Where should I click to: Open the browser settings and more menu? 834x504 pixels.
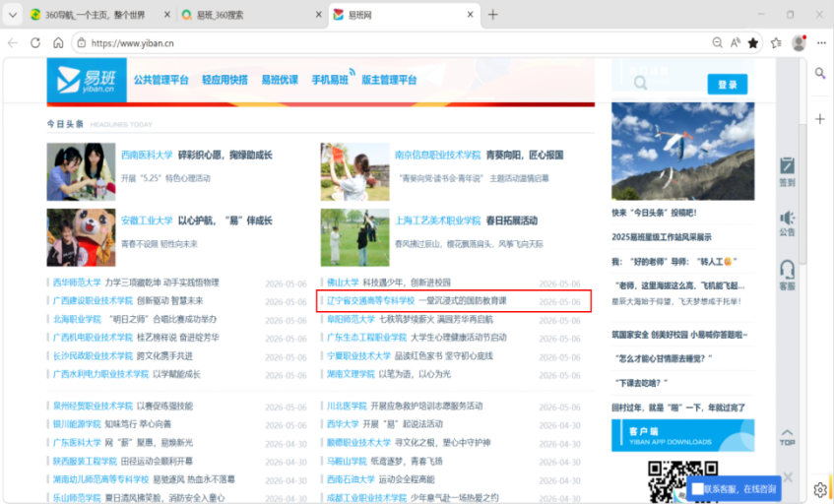tap(821, 43)
